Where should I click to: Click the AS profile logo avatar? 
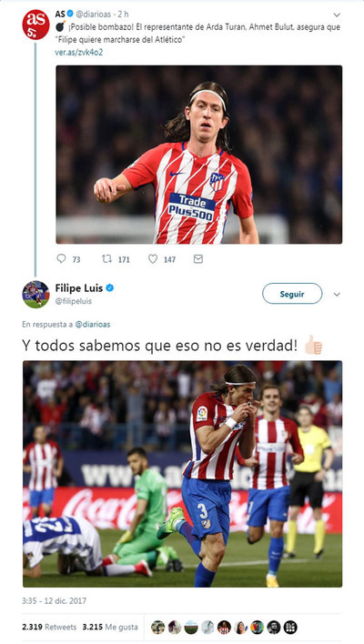[x=35, y=25]
